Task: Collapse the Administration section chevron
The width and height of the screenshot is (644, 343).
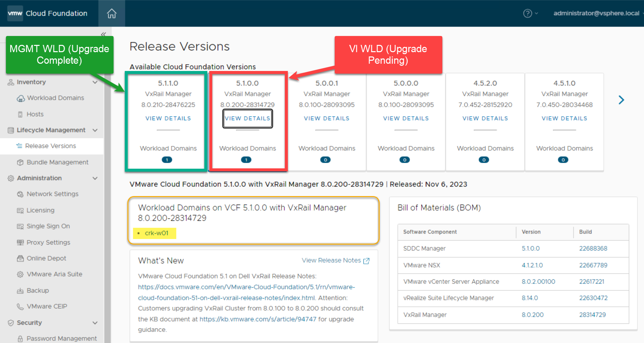Action: (95, 178)
